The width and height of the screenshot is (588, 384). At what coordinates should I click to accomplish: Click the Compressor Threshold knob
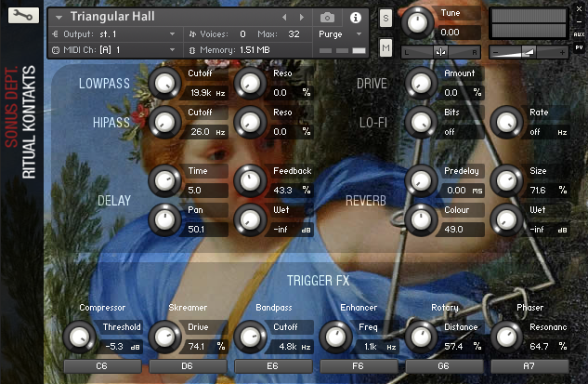pos(79,338)
